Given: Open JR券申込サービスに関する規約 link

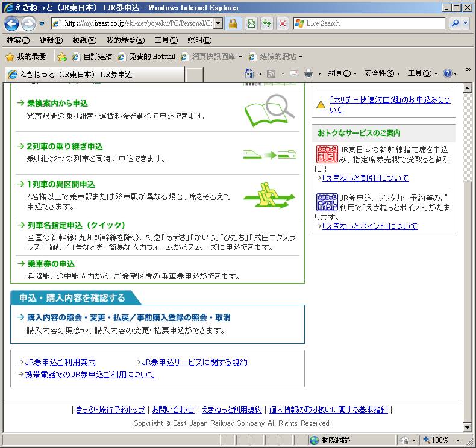Looking at the screenshot, I should [x=195, y=362].
